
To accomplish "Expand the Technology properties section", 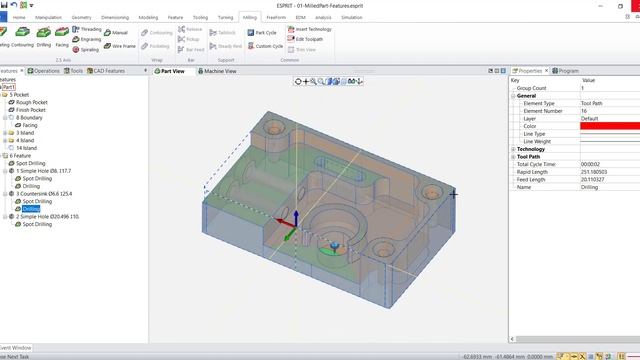I will tap(513, 149).
